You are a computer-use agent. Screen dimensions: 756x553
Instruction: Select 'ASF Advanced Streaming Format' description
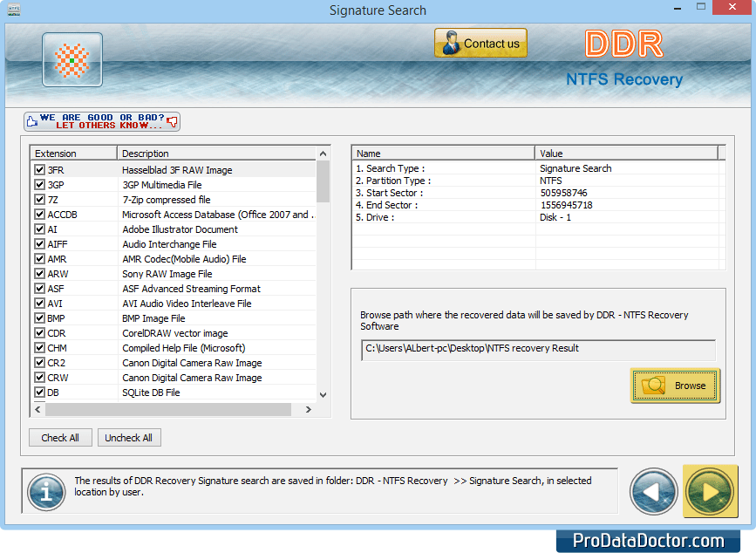191,289
